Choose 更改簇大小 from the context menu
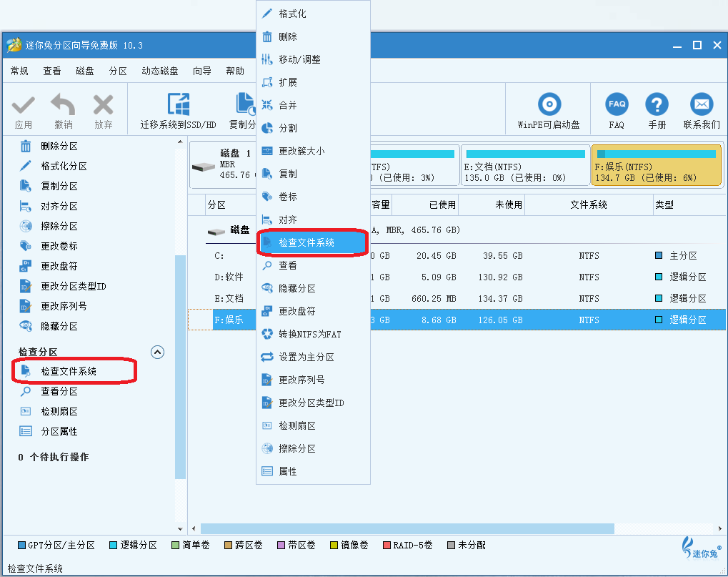Screen dimensions: 728x577 coord(313,151)
